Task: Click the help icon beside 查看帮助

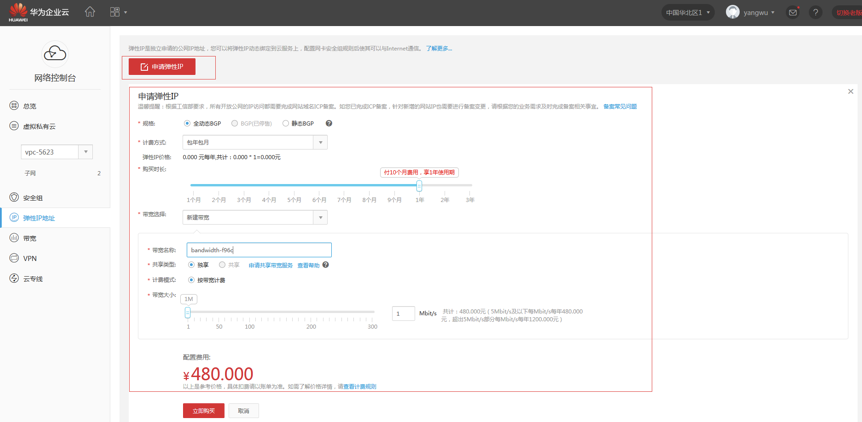Action: pyautogui.click(x=326, y=265)
